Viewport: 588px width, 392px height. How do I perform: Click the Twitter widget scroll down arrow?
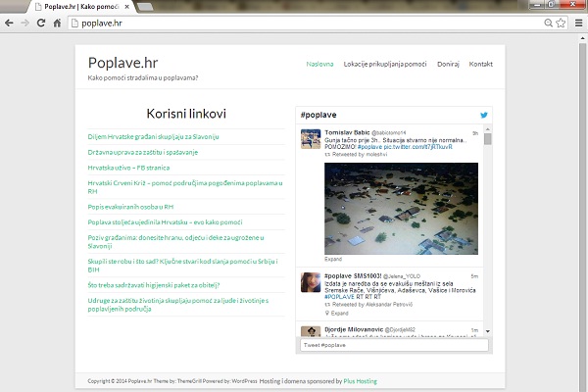click(x=487, y=331)
